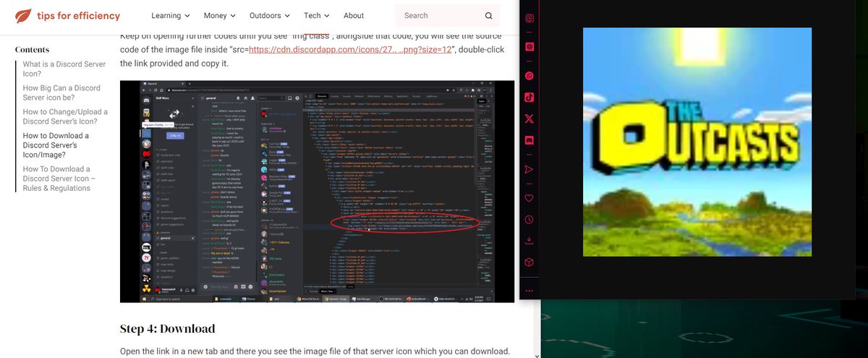Open bookmarks heart icon in sidebar

tap(529, 198)
